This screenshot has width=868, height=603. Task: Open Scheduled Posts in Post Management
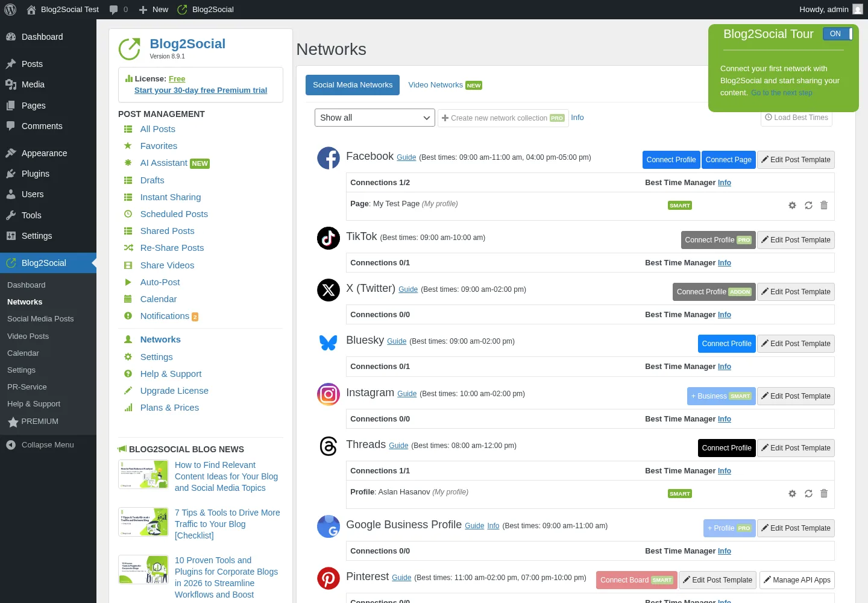coord(174,214)
